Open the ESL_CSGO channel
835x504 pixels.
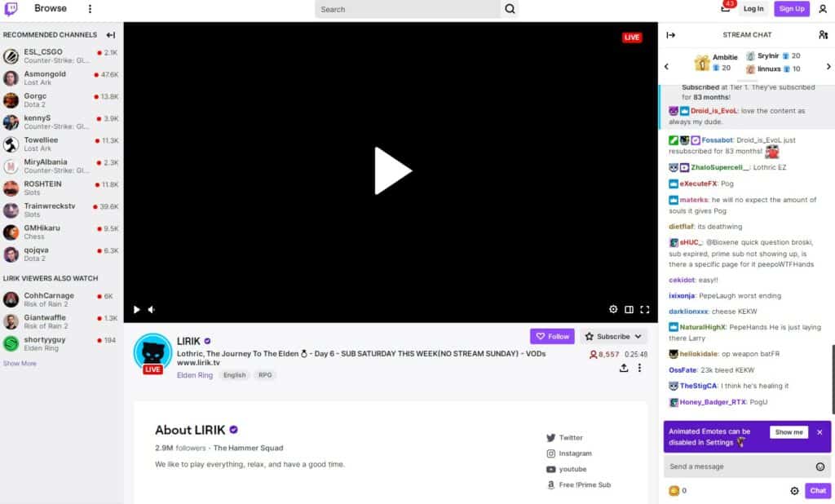[61, 56]
